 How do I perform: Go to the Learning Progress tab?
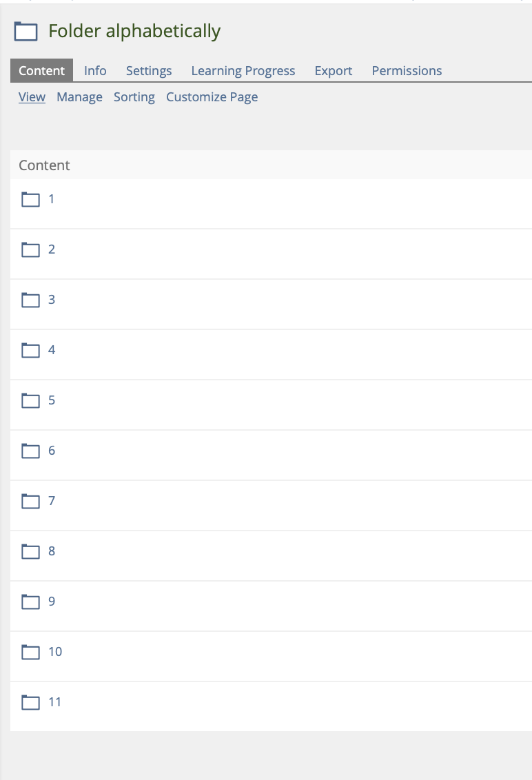243,71
